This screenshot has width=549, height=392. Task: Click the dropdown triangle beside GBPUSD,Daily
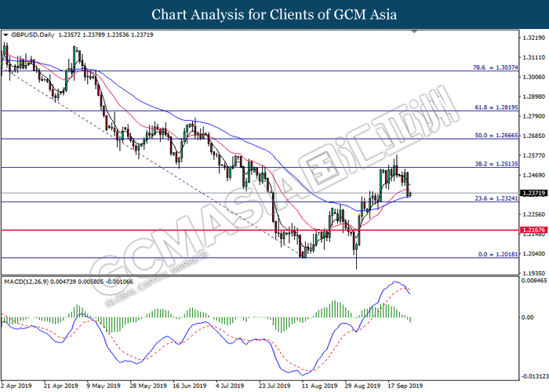pyautogui.click(x=5, y=35)
